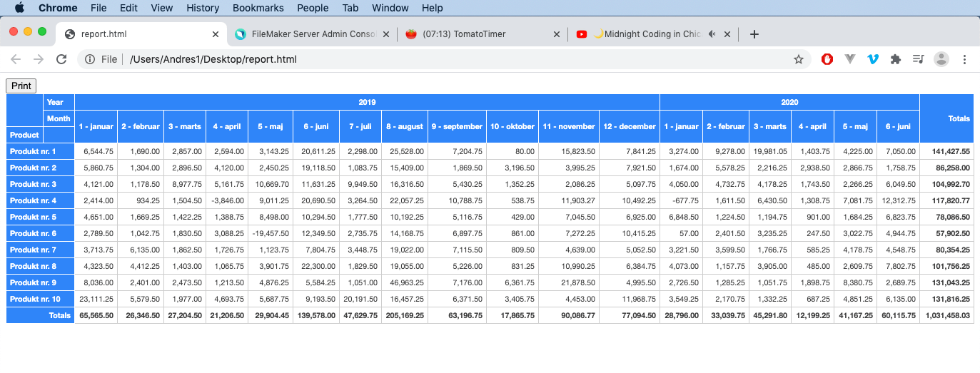Click the value 23,111.25 in Produkt nr. 10
980x373 pixels.
[x=96, y=299]
